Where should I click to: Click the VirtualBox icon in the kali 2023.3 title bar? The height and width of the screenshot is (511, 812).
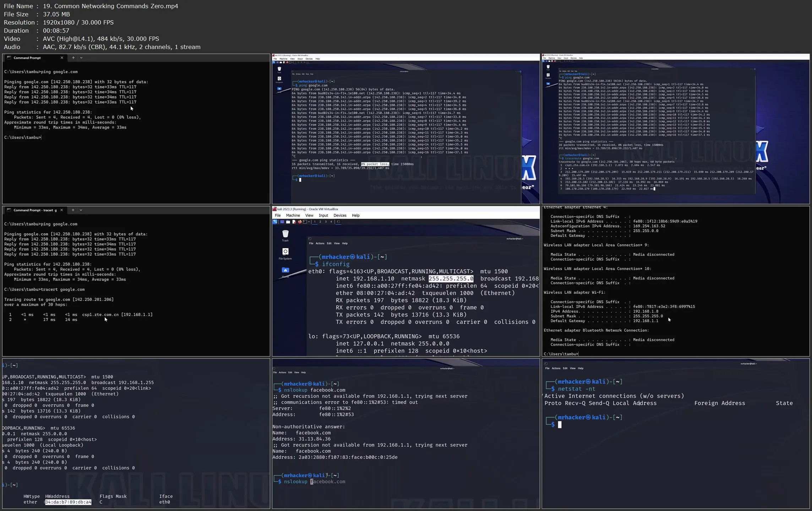coord(274,209)
